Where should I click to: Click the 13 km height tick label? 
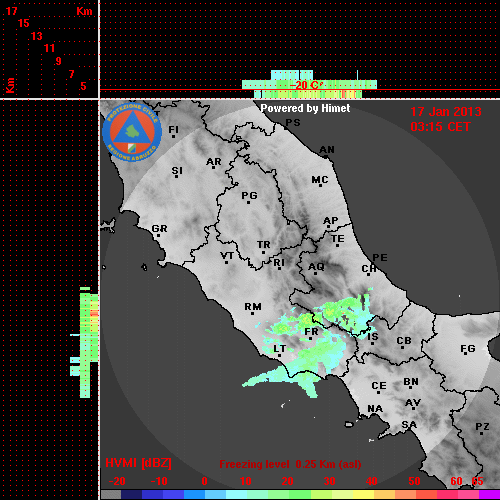[37, 36]
